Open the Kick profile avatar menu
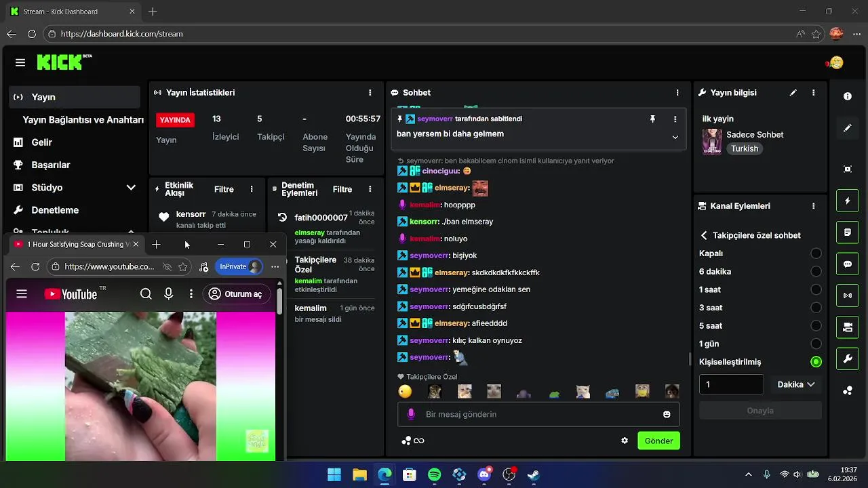This screenshot has height=488, width=868. coord(836,62)
